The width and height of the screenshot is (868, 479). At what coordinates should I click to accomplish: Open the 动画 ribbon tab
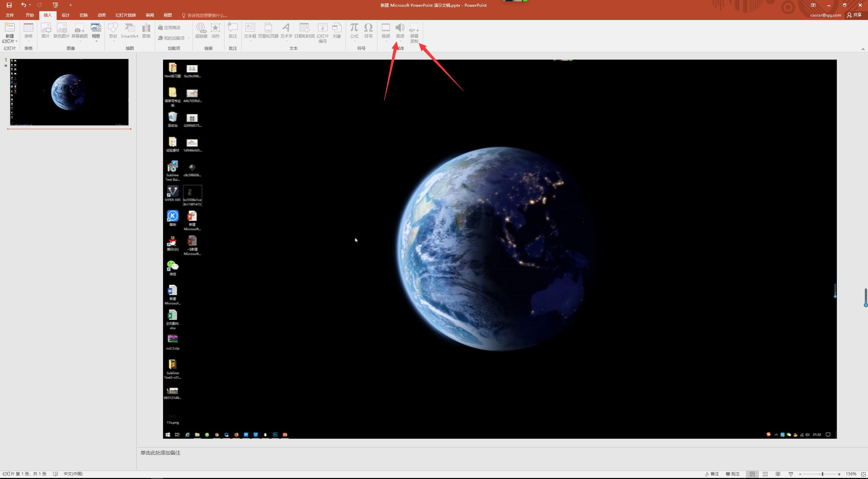[x=101, y=15]
